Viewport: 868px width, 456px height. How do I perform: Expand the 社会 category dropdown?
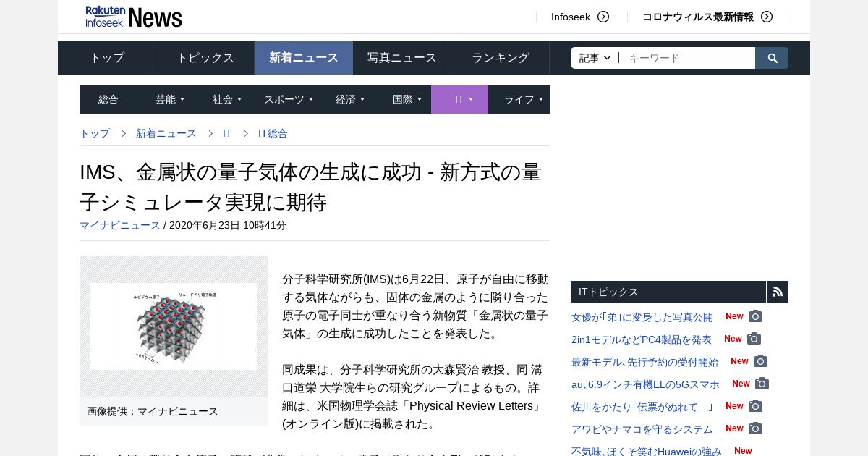point(239,99)
